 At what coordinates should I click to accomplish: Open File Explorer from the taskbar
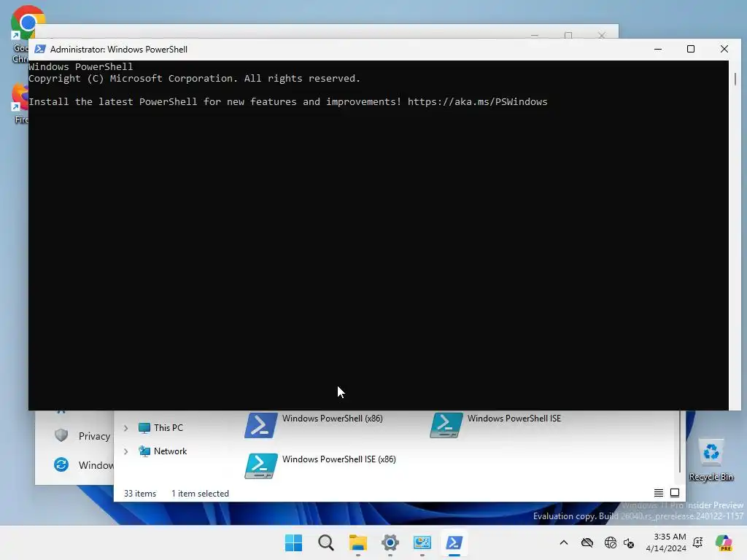pyautogui.click(x=357, y=542)
